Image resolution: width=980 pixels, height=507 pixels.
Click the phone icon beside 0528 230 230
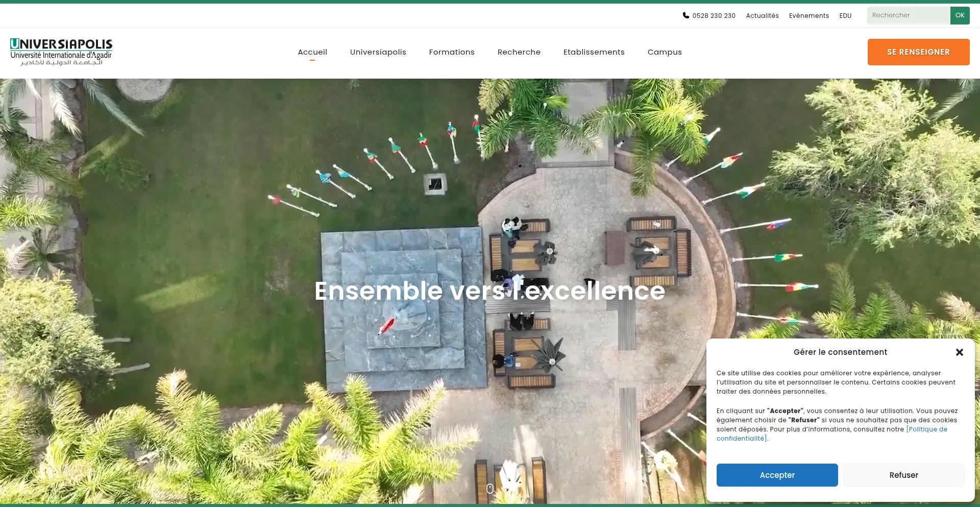coord(686,15)
